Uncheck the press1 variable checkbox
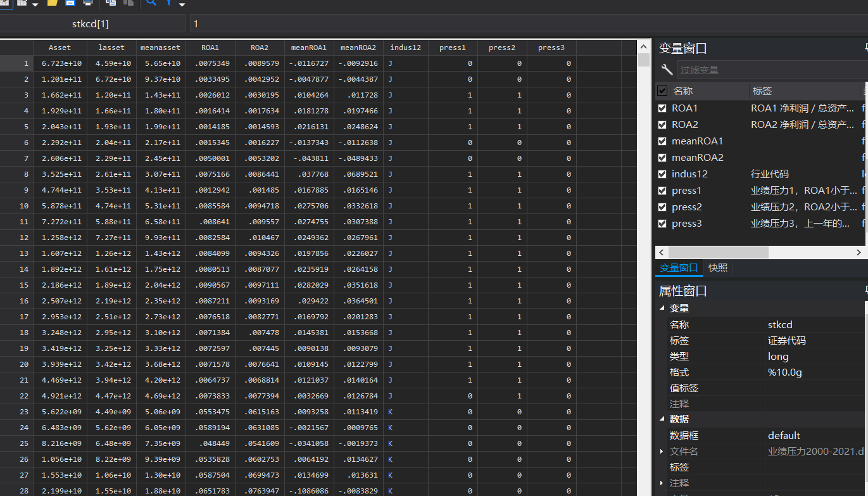This screenshot has height=496, width=868. click(662, 191)
